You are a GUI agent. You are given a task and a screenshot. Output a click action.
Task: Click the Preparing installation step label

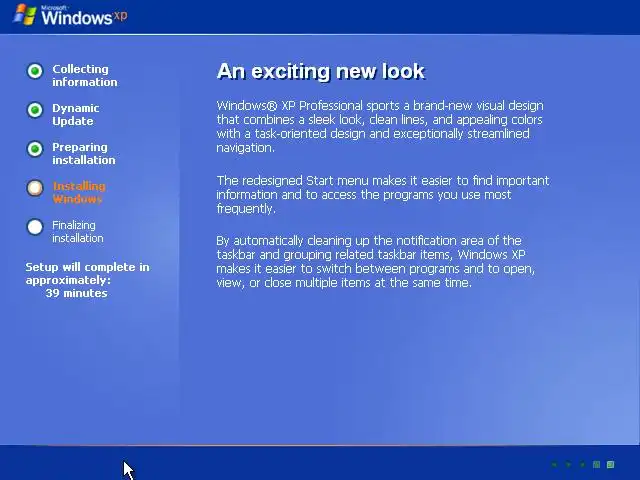84,153
